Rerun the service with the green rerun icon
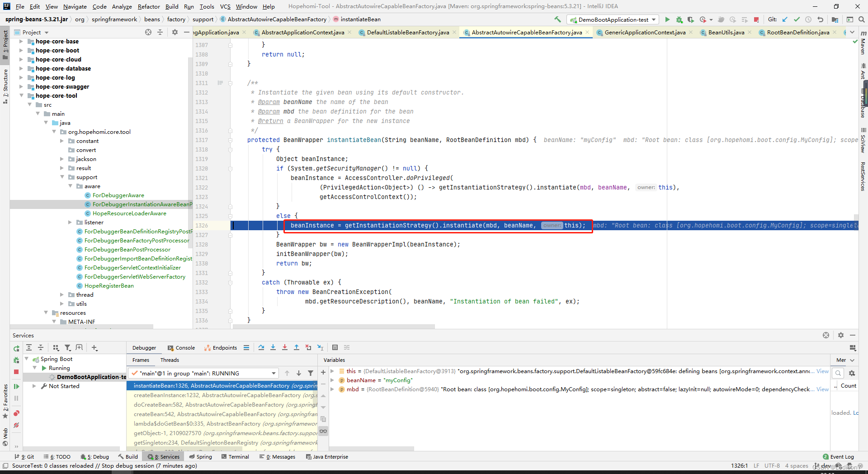The width and height of the screenshot is (868, 474). click(x=16, y=348)
